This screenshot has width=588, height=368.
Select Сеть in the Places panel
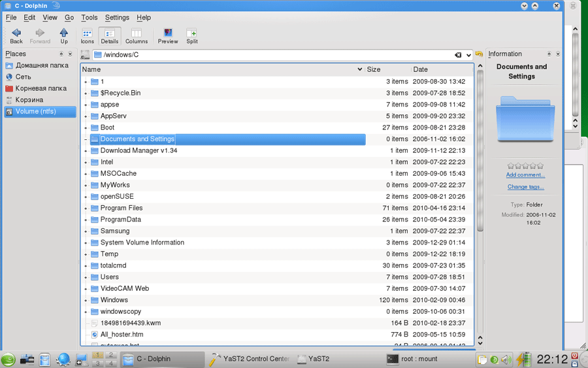pyautogui.click(x=40, y=77)
